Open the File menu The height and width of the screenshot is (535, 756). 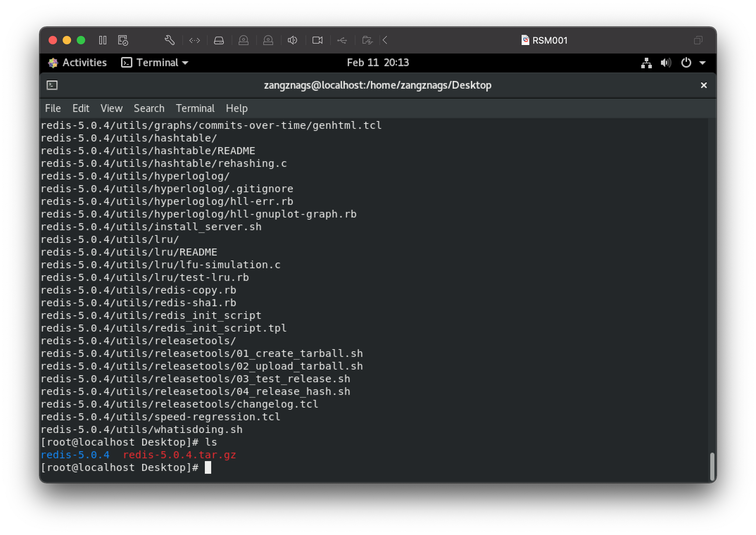pos(53,108)
